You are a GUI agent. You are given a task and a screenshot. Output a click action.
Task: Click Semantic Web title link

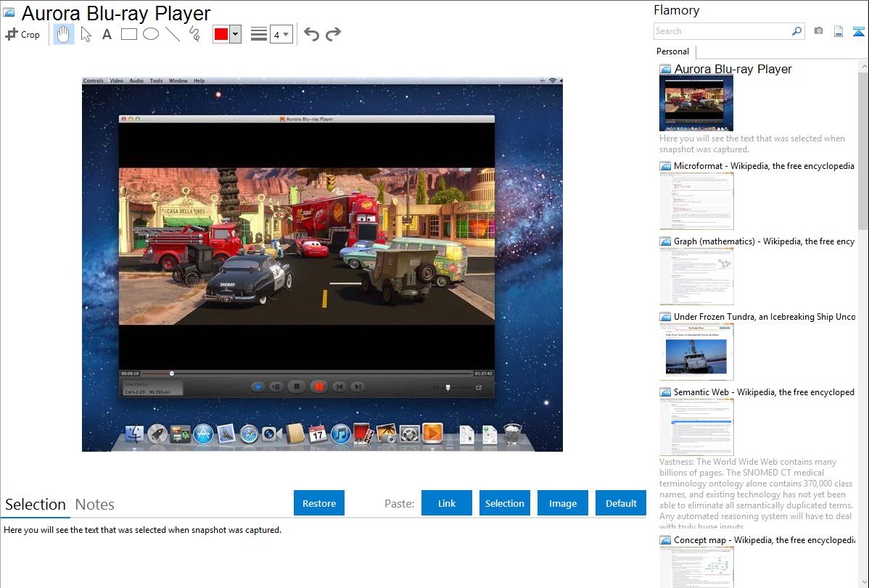[x=764, y=392]
